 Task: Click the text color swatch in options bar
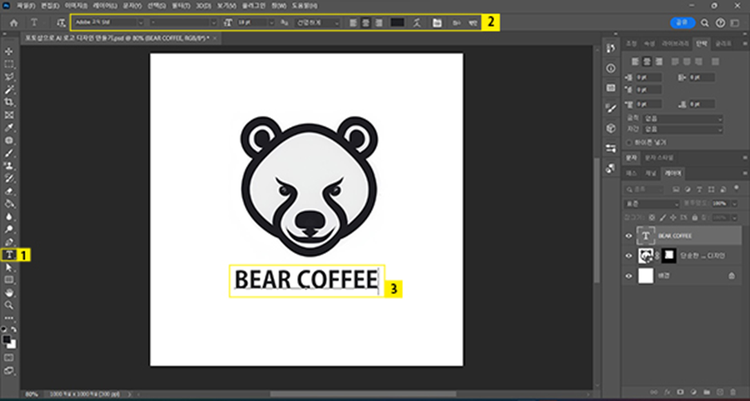[x=396, y=21]
